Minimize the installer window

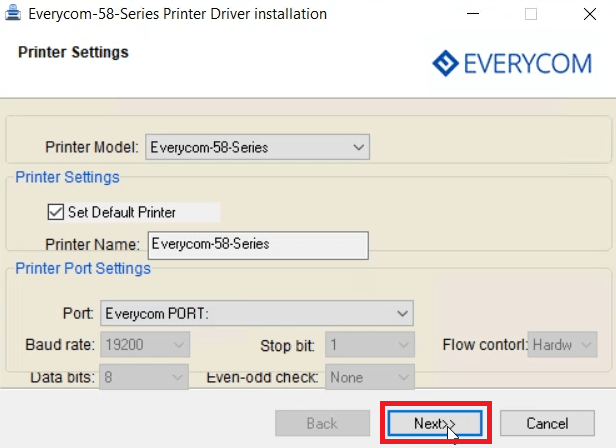point(472,14)
